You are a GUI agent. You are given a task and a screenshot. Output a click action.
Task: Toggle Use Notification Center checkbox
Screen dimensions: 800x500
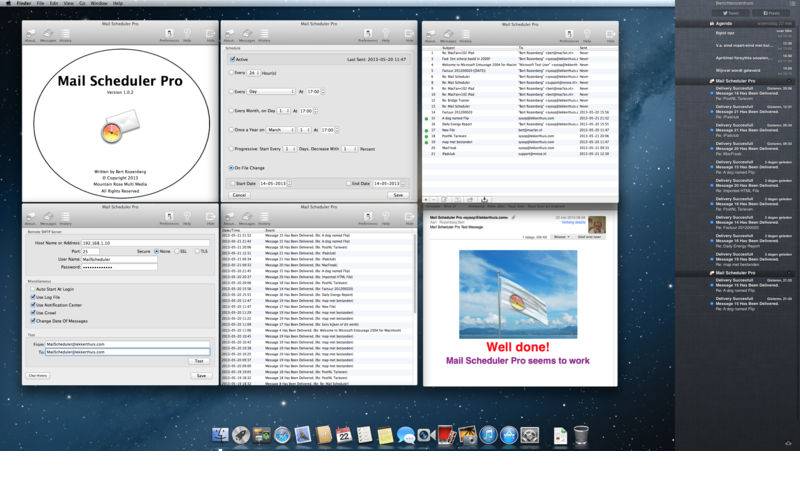[x=33, y=305]
